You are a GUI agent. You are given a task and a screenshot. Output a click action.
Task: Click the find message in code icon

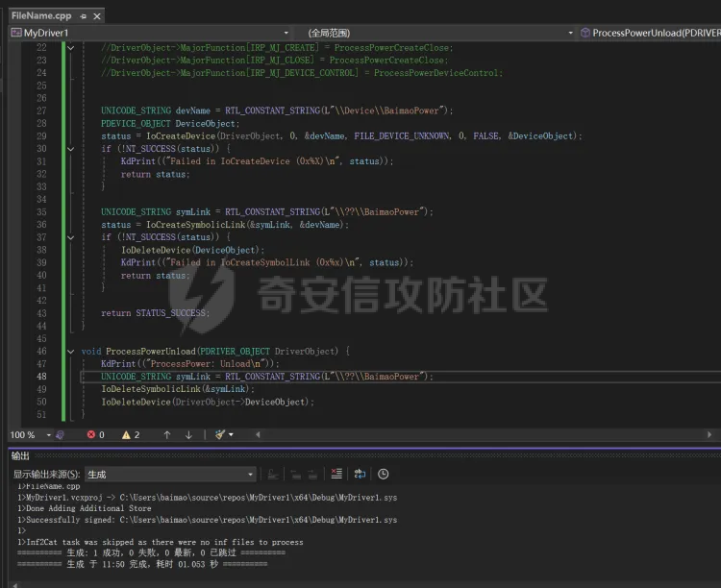[x=273, y=474]
